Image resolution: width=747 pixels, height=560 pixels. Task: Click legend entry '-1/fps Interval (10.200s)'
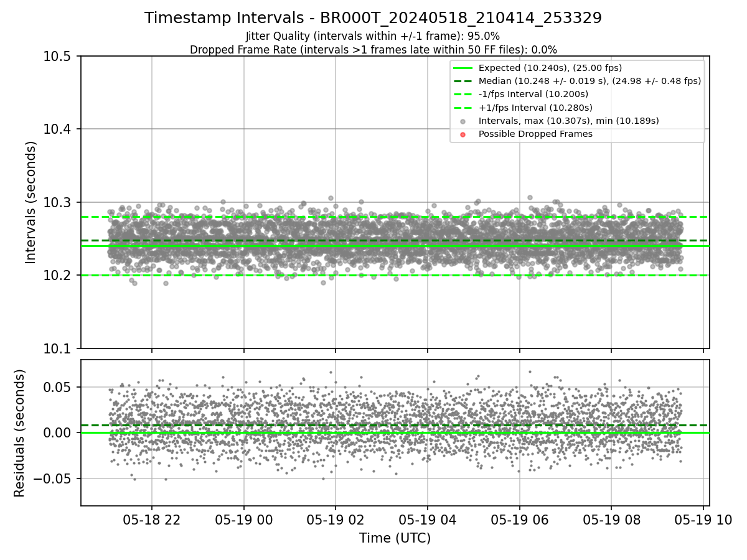[x=533, y=94]
